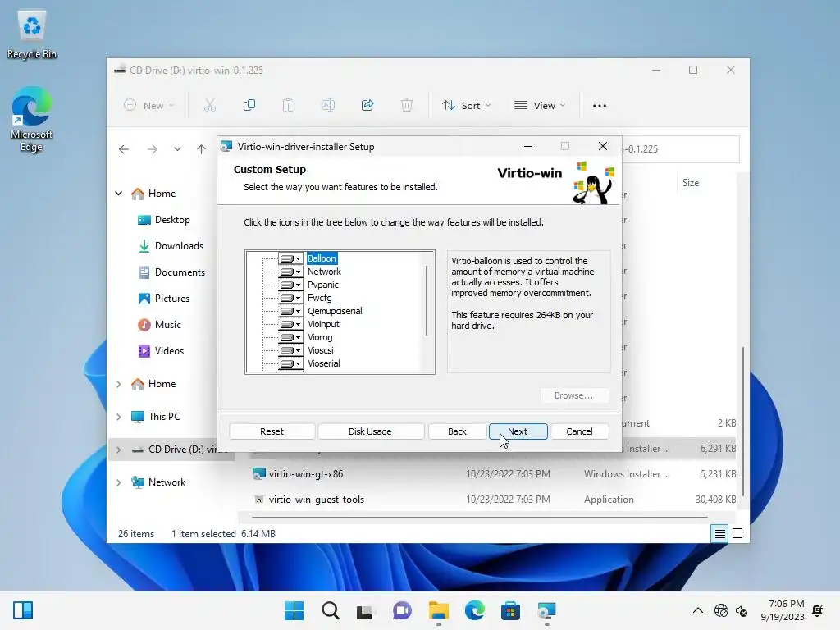The width and height of the screenshot is (840, 630).
Task: Open the Vioserial feature install dropdown
Action: pyautogui.click(x=290, y=363)
